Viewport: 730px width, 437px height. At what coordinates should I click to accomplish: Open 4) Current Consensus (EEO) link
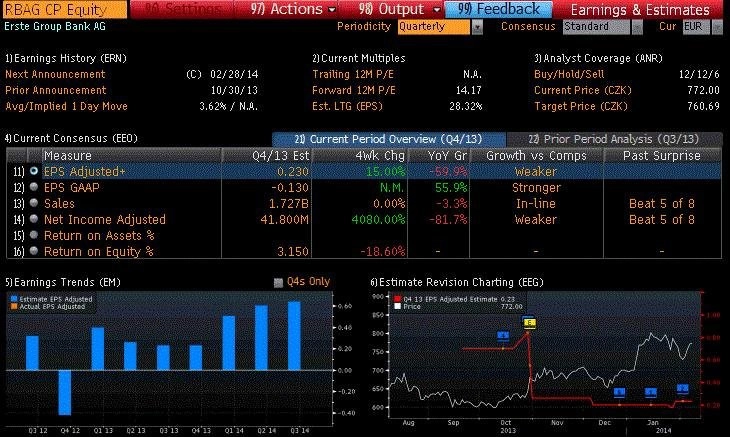tap(71, 138)
